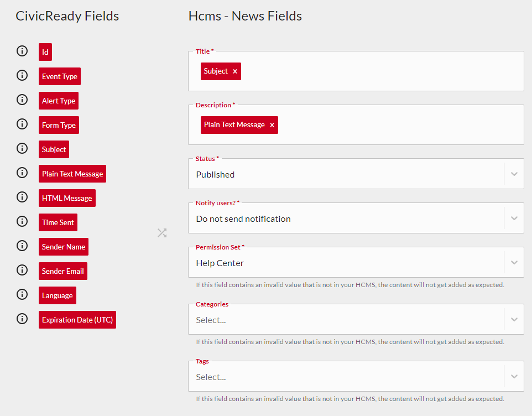Image resolution: width=532 pixels, height=416 pixels.
Task: Click the Published status value
Action: pos(215,175)
